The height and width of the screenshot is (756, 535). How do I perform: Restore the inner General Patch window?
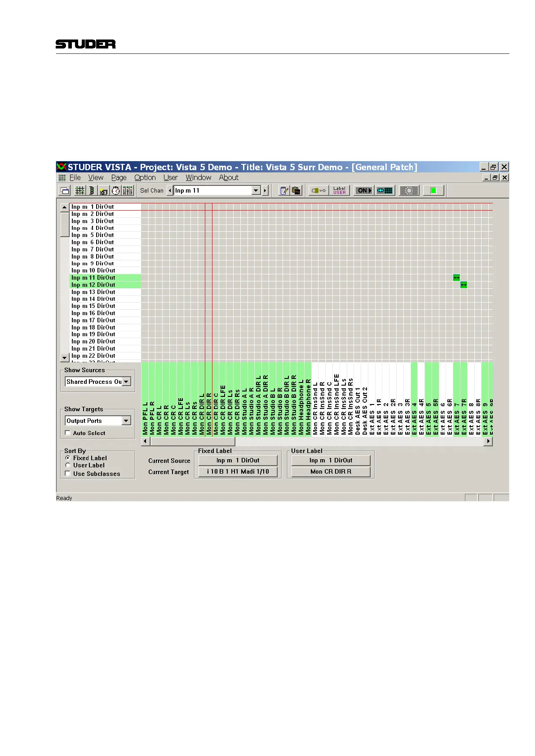click(x=495, y=178)
